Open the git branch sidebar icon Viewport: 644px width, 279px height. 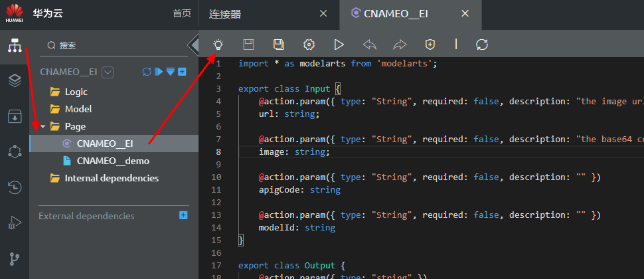[x=15, y=259]
